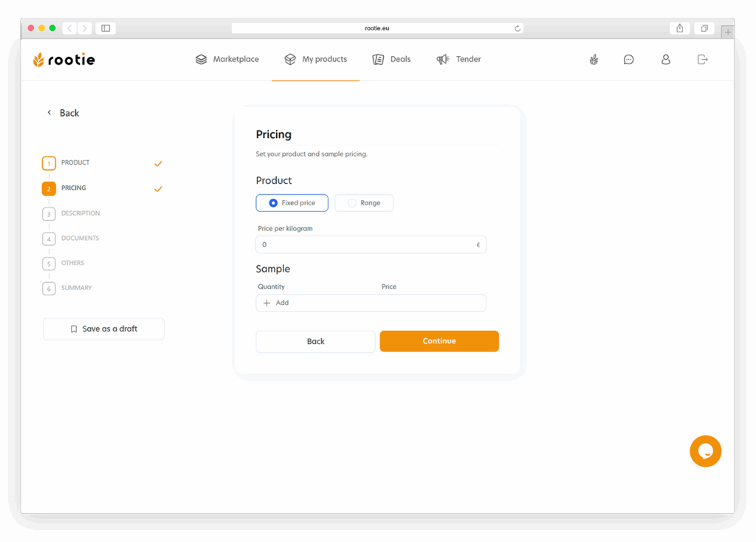Open the wheat leaf icon in header
This screenshot has width=756, height=542.
[594, 60]
